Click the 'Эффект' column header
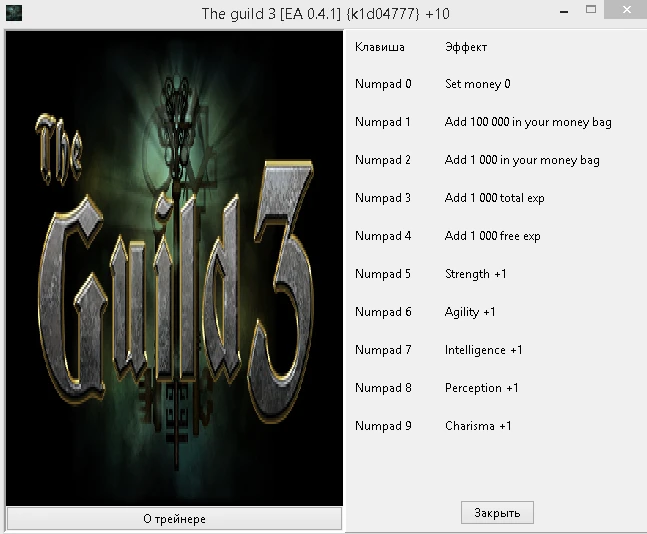The height and width of the screenshot is (534, 647). [466, 47]
